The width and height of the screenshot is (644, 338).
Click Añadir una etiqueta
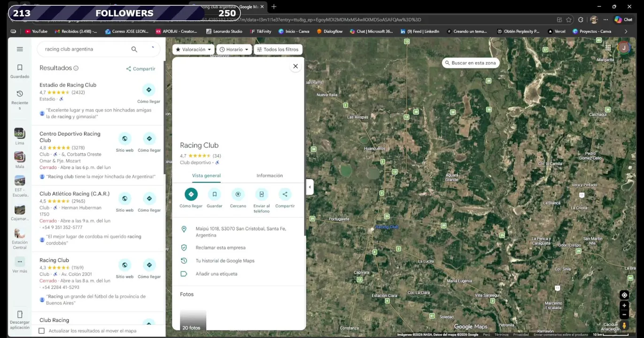click(x=239, y=274)
